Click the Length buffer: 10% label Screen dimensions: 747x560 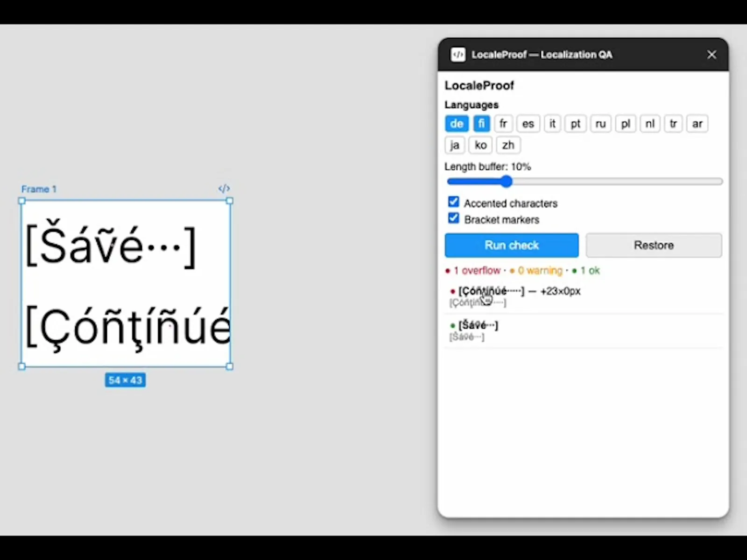(x=487, y=167)
